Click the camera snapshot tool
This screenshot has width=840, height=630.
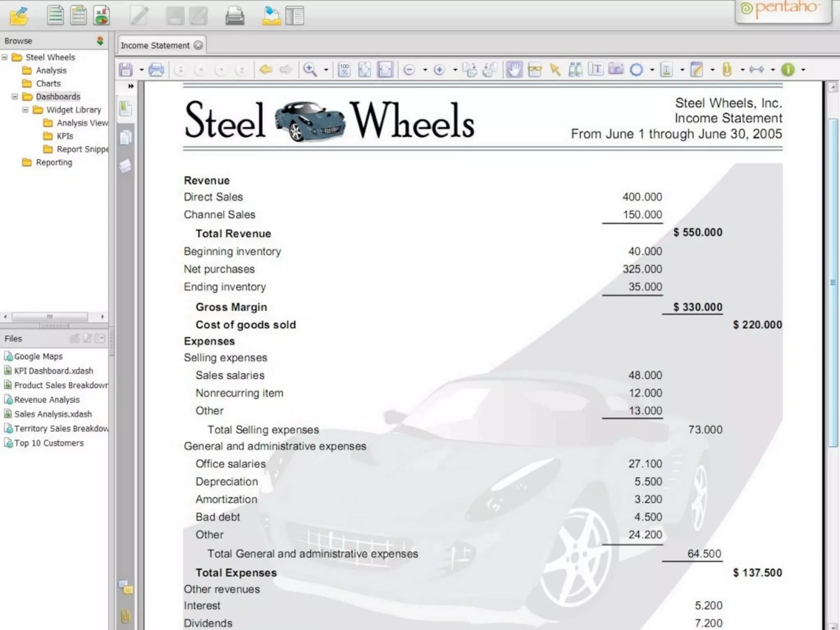click(615, 69)
